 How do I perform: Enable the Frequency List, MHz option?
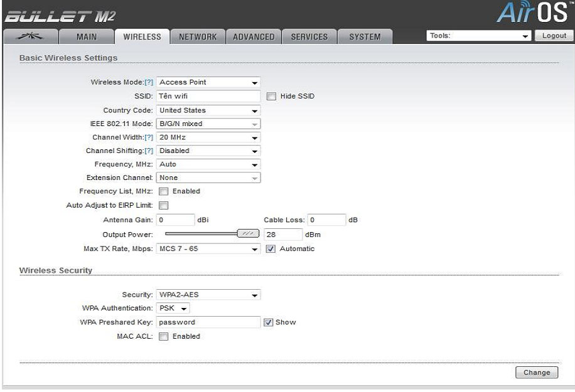(x=163, y=191)
